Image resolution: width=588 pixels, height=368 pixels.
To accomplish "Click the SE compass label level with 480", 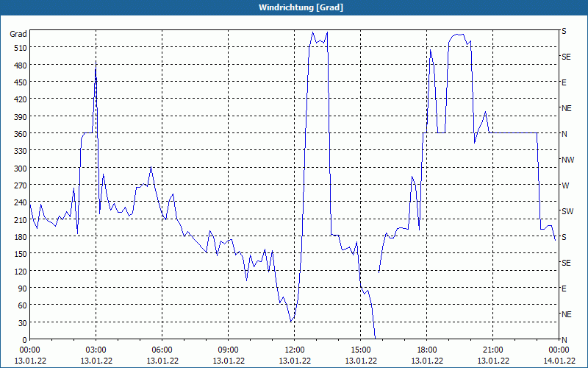I will click(x=566, y=57).
